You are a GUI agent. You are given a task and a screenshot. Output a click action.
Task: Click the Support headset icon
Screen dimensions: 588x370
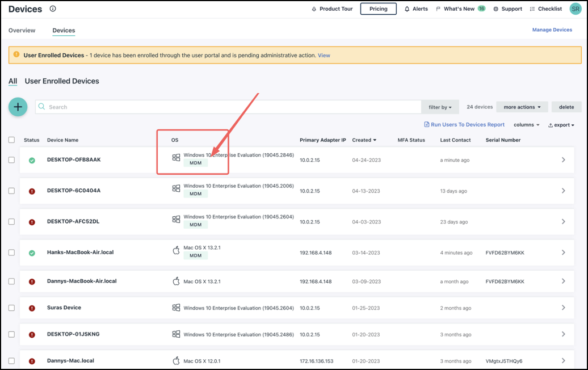coord(495,9)
